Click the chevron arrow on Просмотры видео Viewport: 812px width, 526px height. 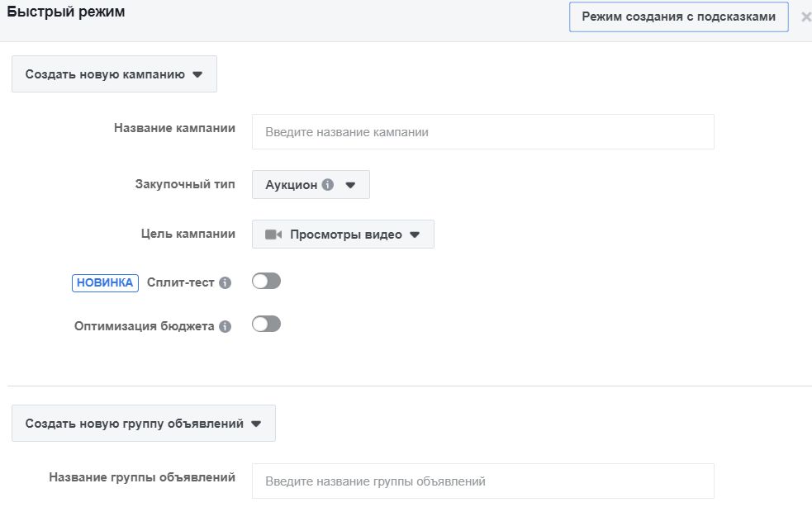click(x=416, y=234)
